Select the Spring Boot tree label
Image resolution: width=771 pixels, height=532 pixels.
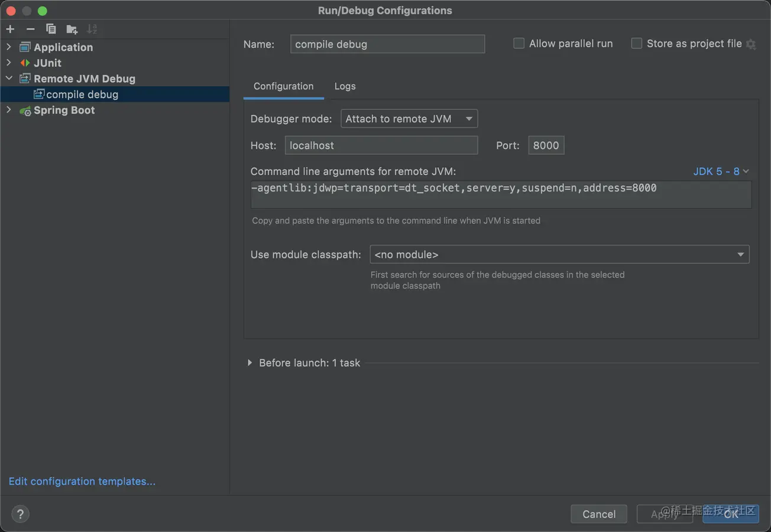coord(64,110)
